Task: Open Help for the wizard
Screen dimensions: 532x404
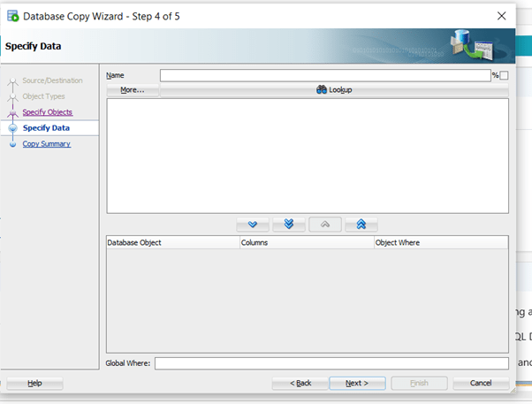Action: point(35,384)
